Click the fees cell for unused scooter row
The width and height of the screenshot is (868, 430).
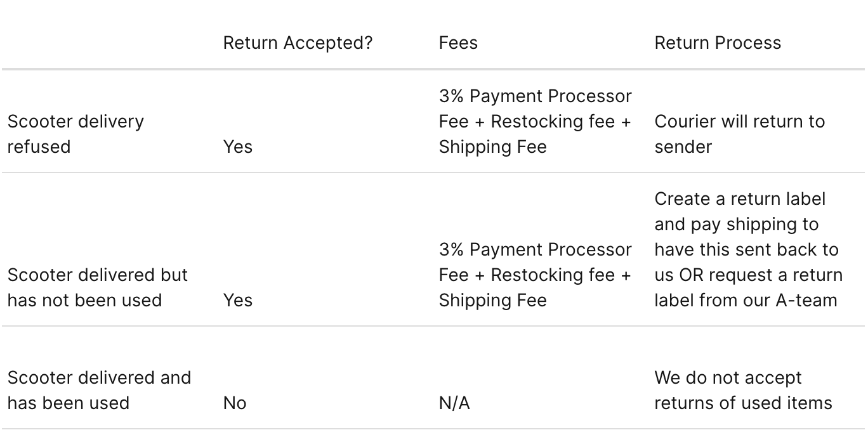tap(535, 275)
